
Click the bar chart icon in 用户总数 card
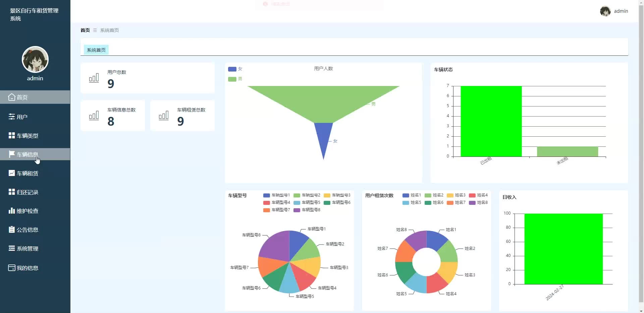[94, 78]
